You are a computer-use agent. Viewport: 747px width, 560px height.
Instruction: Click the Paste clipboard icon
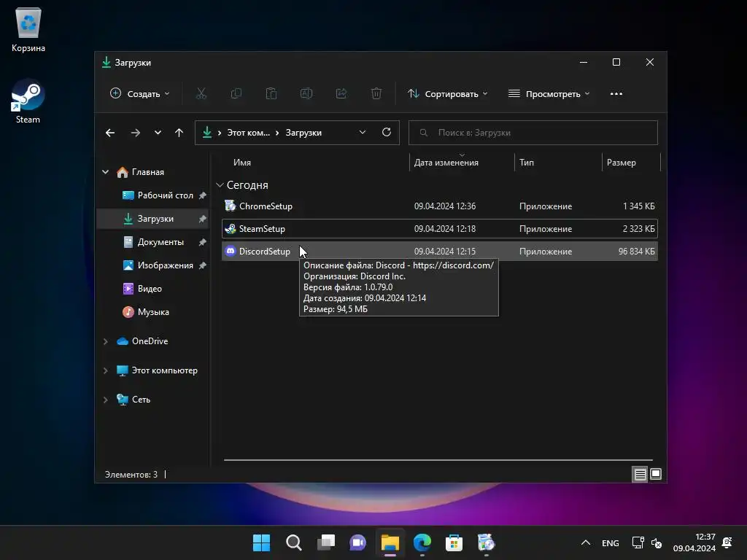pyautogui.click(x=271, y=94)
